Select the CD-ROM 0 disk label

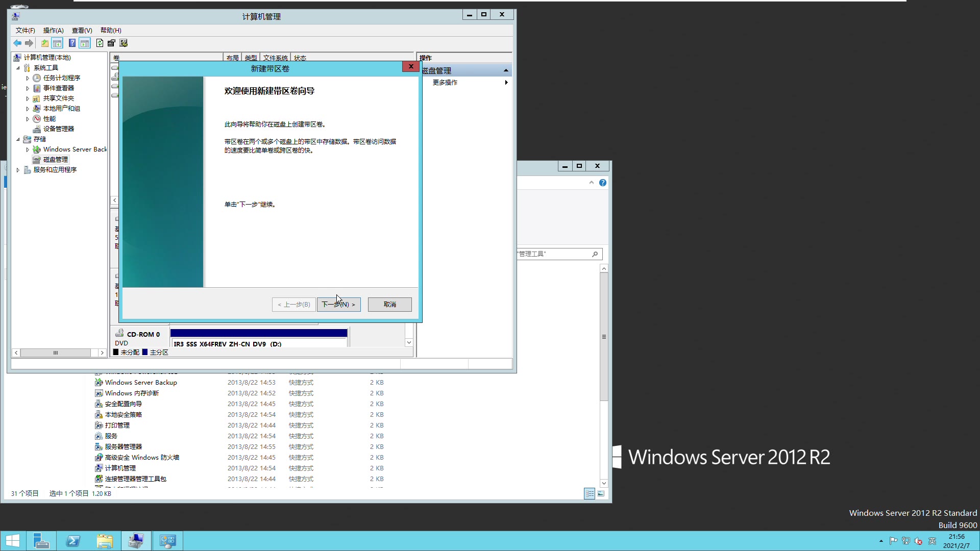tap(143, 335)
